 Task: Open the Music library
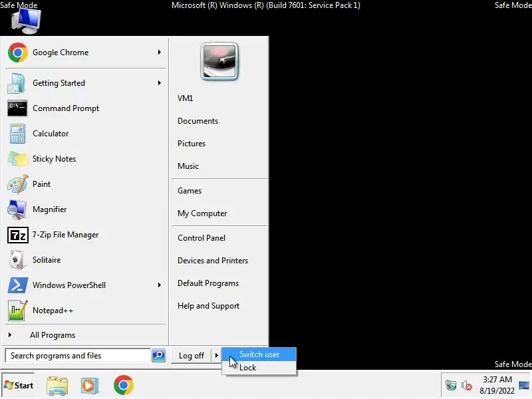pyautogui.click(x=188, y=166)
